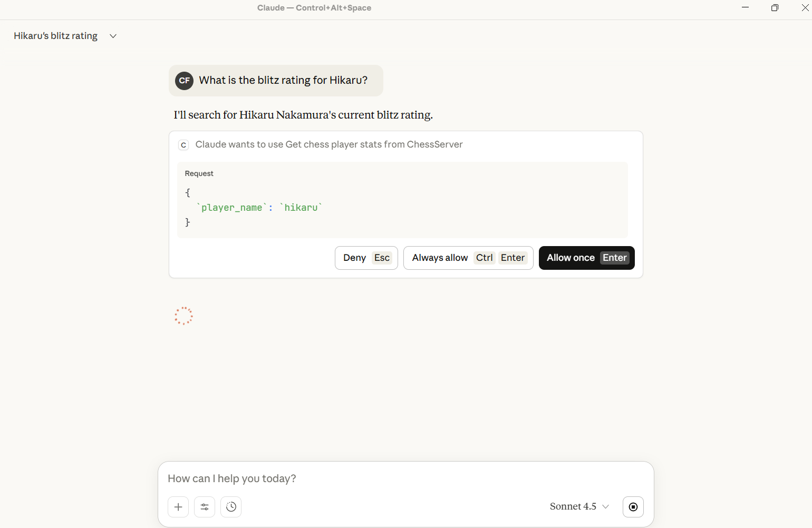
Task: Click the loading spinner indicator
Action: pos(183,316)
